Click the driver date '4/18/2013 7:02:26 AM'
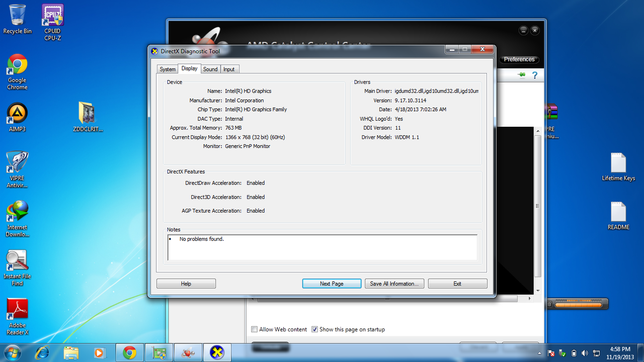The height and width of the screenshot is (362, 644). (x=421, y=110)
